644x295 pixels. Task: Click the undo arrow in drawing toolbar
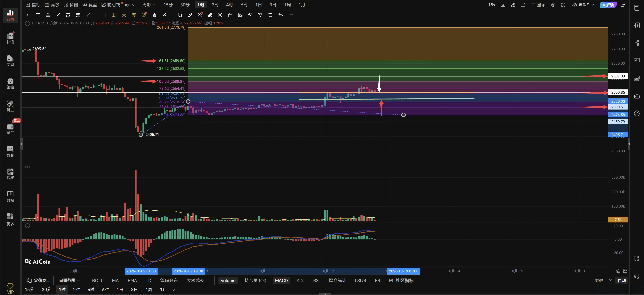coord(280,15)
